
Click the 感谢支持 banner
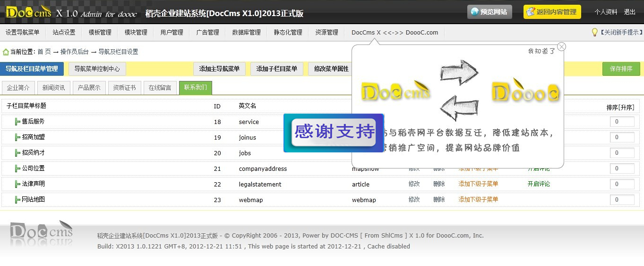[x=334, y=133]
